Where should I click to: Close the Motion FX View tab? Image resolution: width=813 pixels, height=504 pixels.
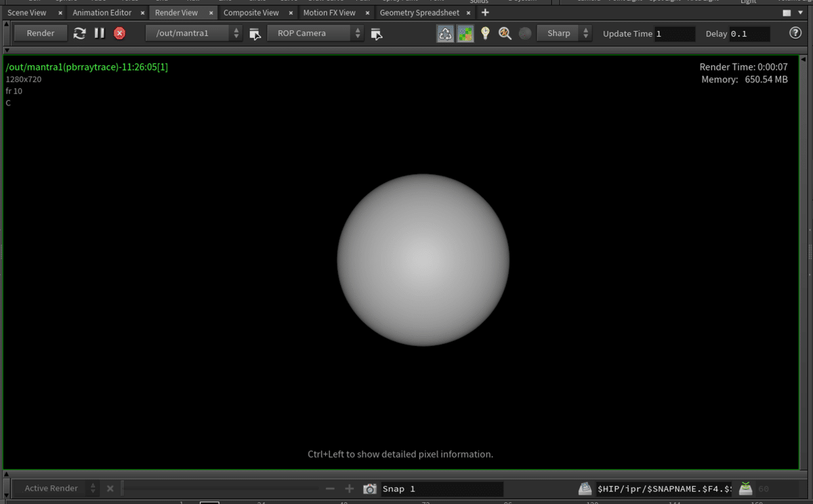[x=367, y=13]
